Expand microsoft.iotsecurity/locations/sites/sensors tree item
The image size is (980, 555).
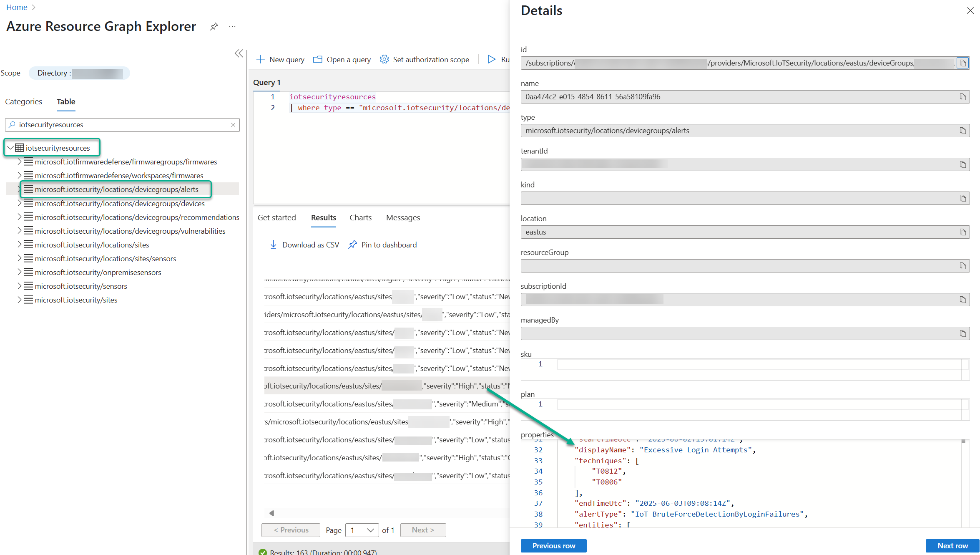click(19, 258)
